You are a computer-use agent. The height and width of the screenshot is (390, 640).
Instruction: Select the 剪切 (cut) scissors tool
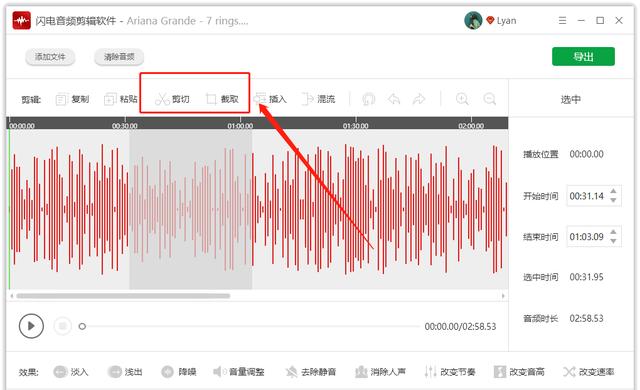pyautogui.click(x=172, y=99)
